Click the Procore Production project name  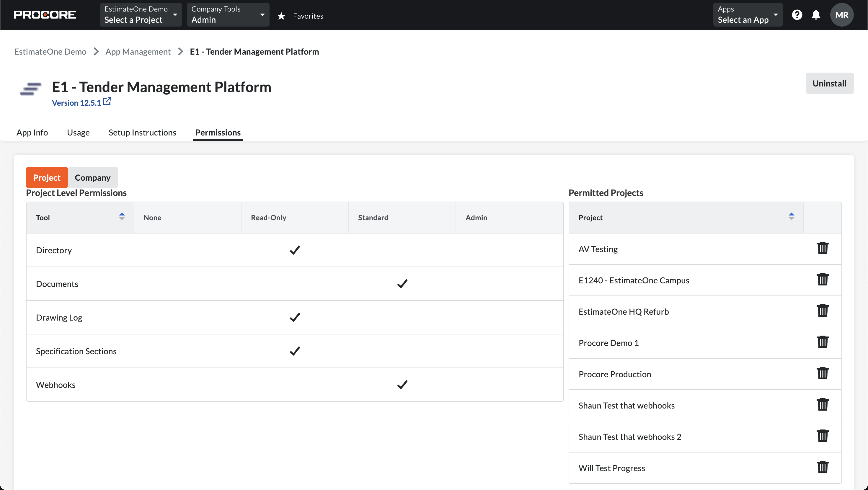point(615,374)
